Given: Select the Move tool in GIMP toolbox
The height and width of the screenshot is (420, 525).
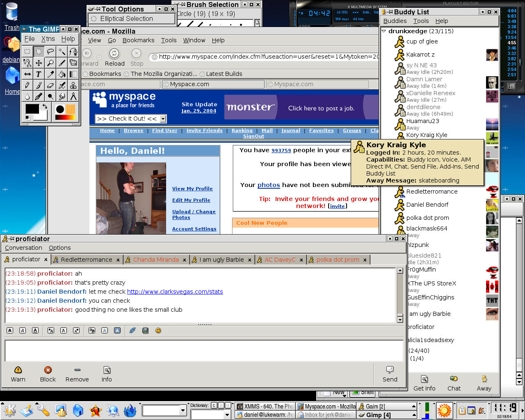Looking at the screenshot, I should tap(39, 63).
